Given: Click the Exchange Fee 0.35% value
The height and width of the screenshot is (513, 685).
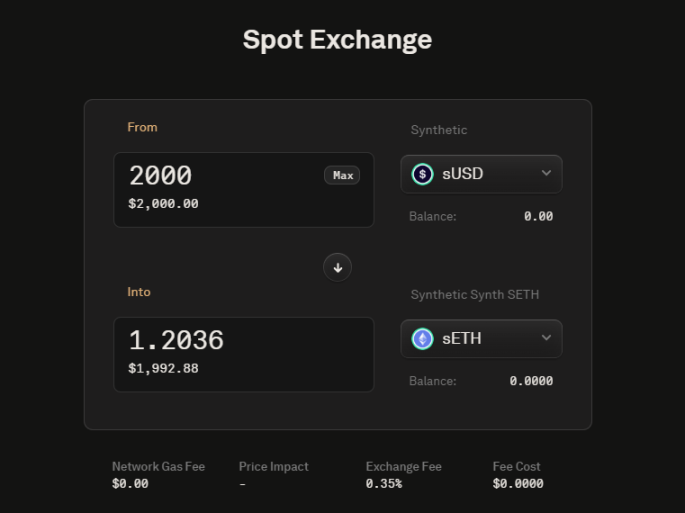Looking at the screenshot, I should (x=384, y=484).
